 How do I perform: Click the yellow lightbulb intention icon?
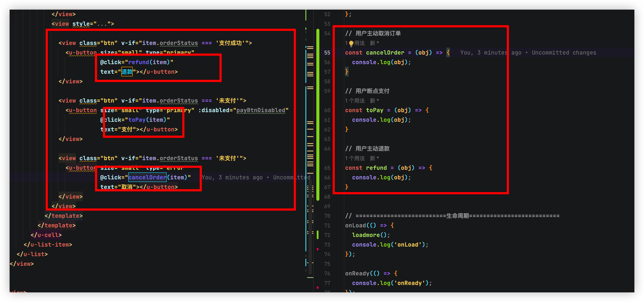coord(351,43)
